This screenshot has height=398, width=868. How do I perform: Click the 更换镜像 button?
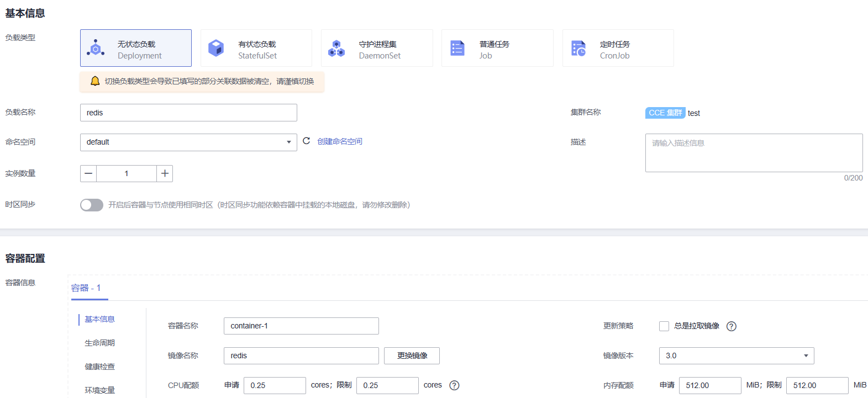coord(412,355)
